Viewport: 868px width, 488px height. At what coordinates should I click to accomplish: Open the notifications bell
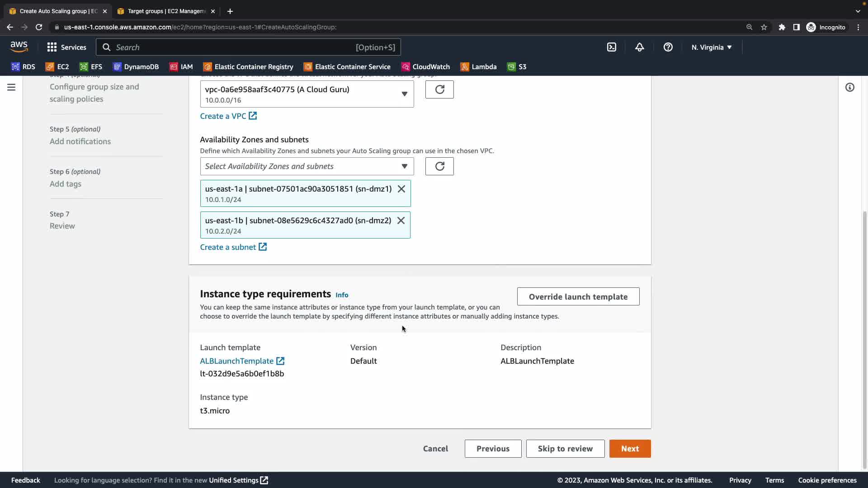click(x=639, y=47)
